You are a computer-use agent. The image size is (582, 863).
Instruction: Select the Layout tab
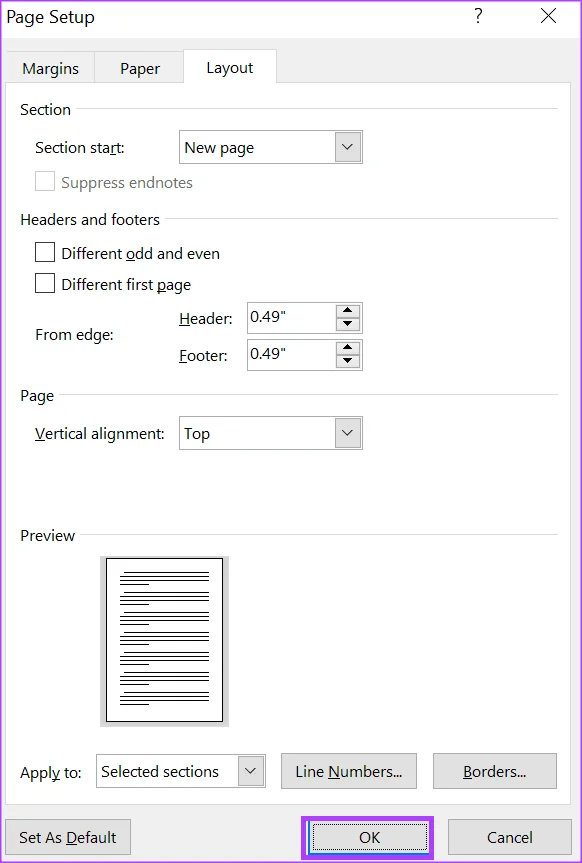(230, 67)
